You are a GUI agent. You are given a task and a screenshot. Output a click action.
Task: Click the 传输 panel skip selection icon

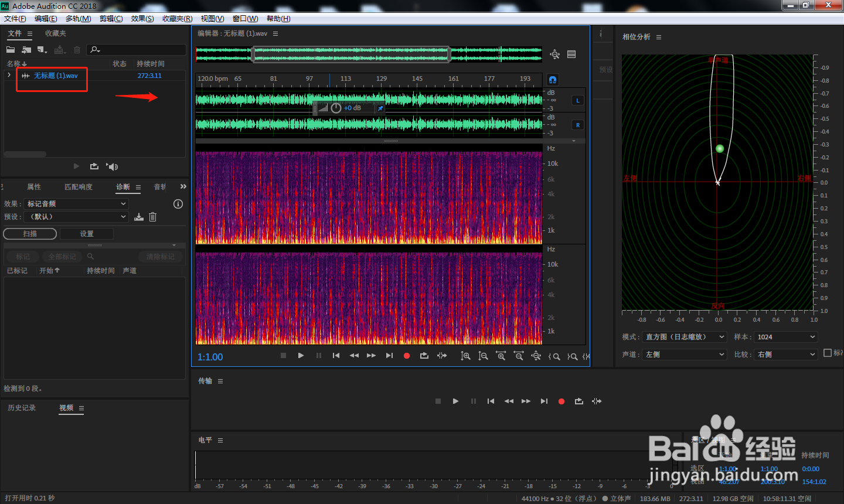(x=597, y=401)
